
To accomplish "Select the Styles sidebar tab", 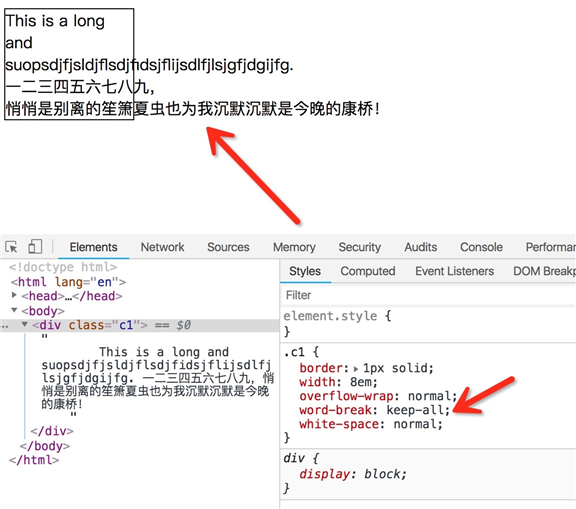I will click(x=305, y=271).
